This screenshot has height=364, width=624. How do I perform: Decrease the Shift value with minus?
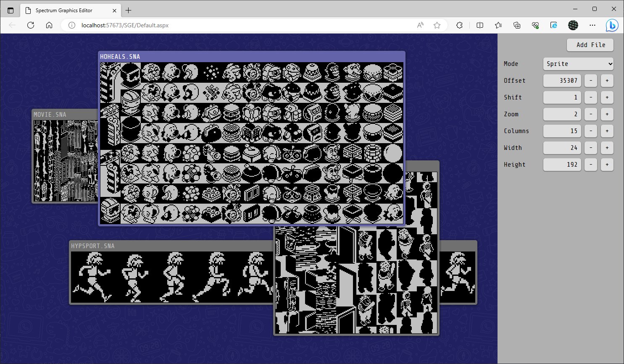tap(591, 97)
